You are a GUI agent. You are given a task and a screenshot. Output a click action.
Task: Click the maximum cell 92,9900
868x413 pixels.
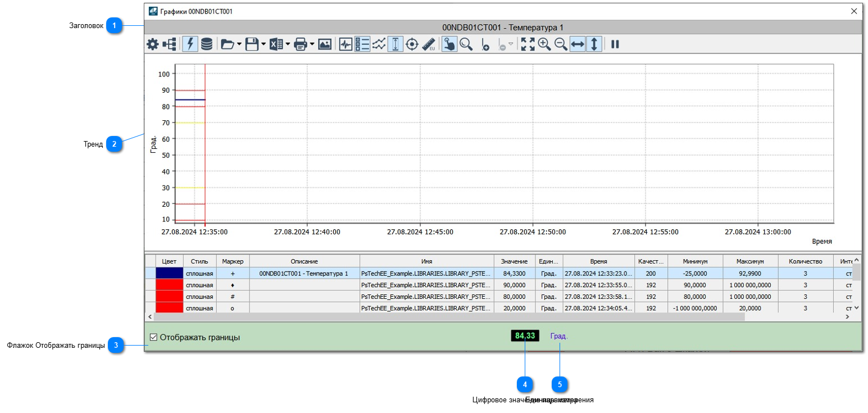(751, 274)
